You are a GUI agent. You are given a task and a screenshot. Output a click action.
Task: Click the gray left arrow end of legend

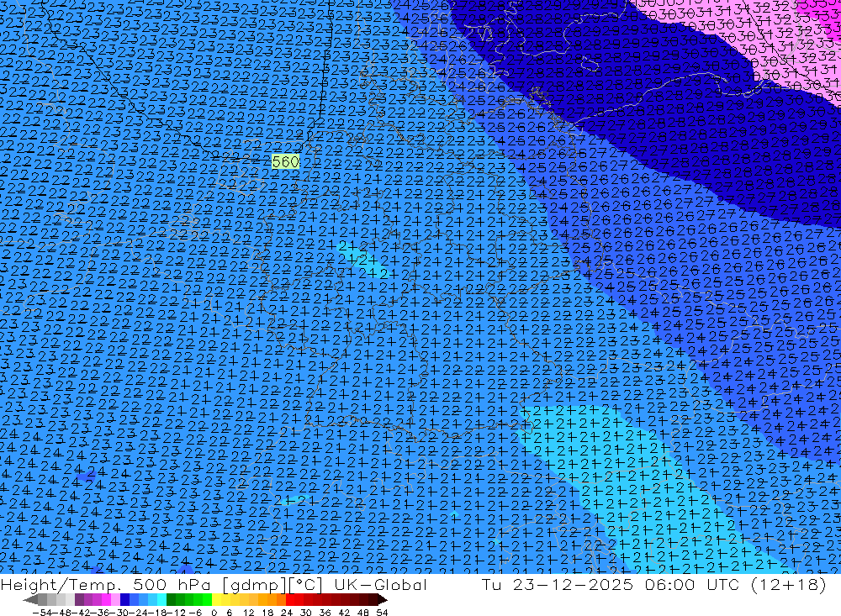coord(30,600)
